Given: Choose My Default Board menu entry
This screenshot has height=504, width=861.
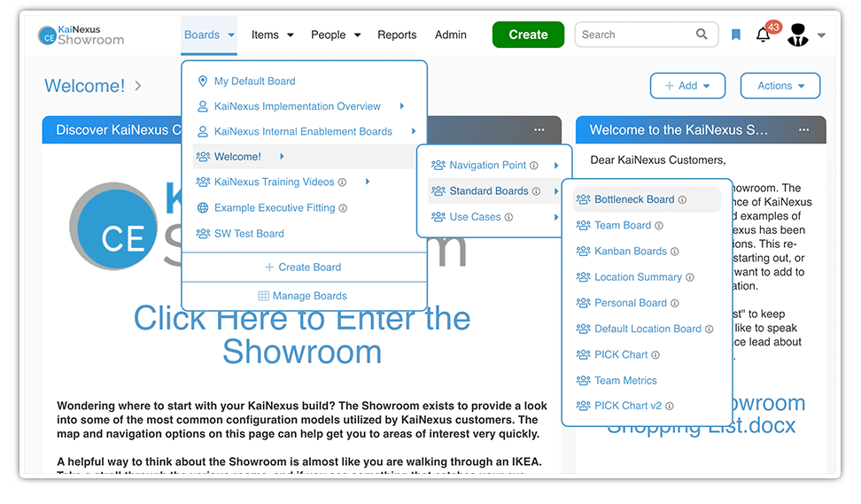Looking at the screenshot, I should [x=254, y=81].
